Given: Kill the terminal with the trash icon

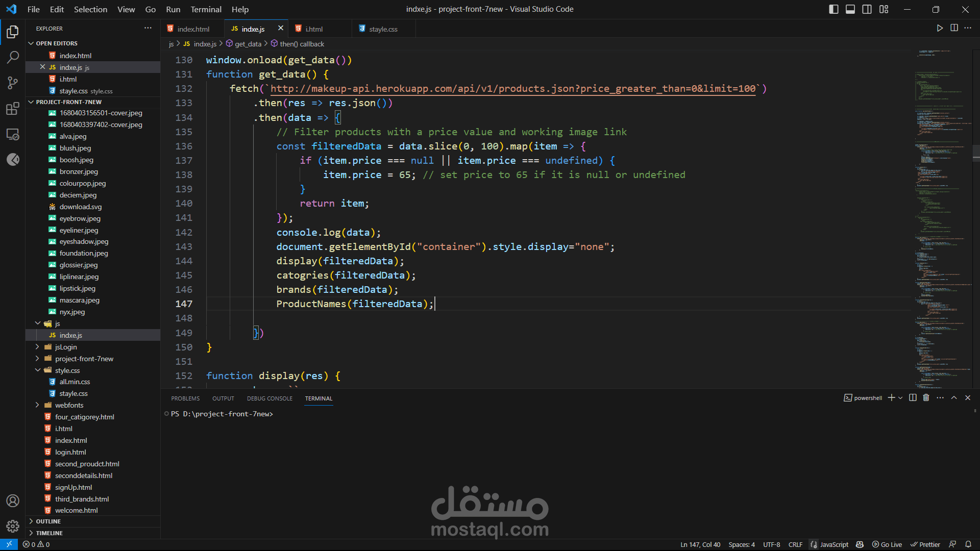Looking at the screenshot, I should click(926, 397).
